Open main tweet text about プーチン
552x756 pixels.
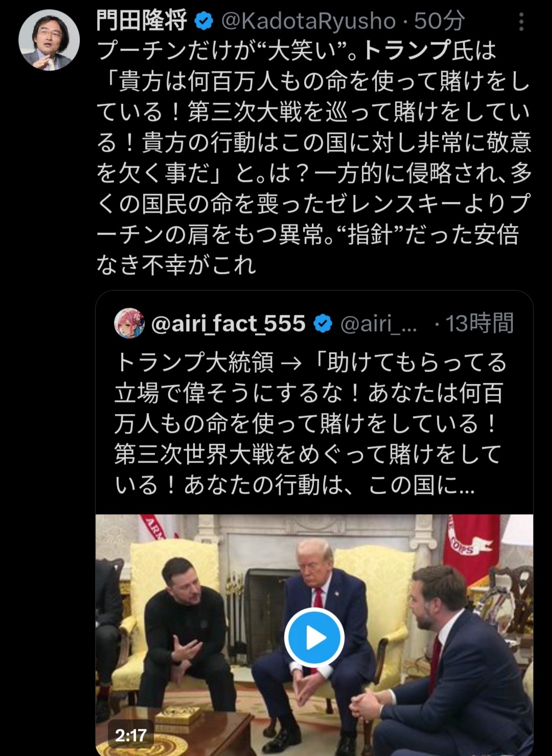(314, 157)
